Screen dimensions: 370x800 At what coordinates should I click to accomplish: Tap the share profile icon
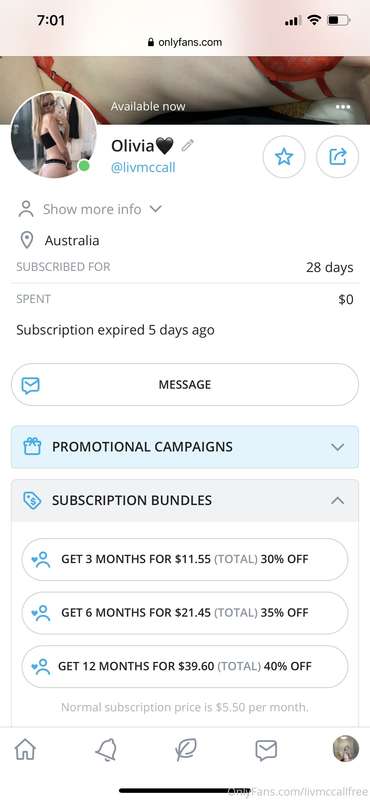(x=337, y=157)
